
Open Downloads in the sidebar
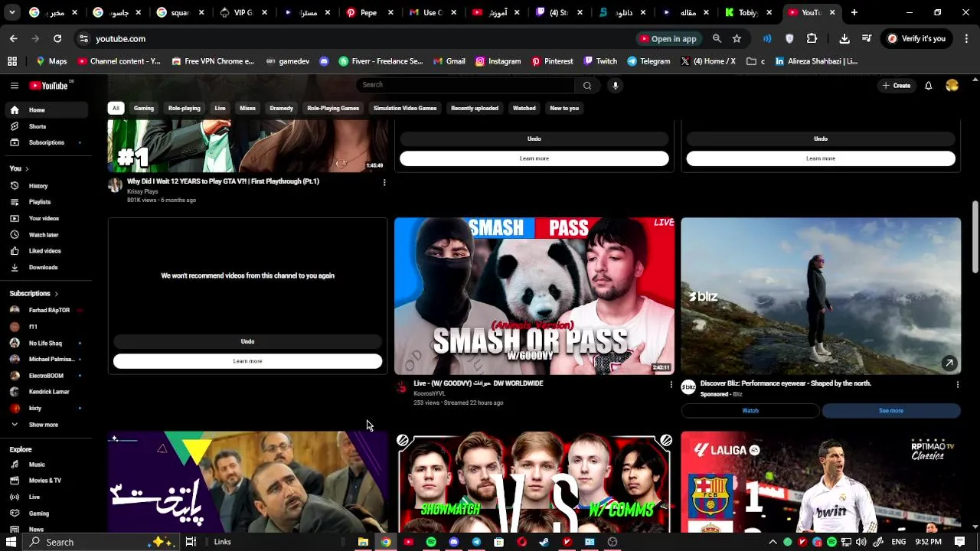46,267
